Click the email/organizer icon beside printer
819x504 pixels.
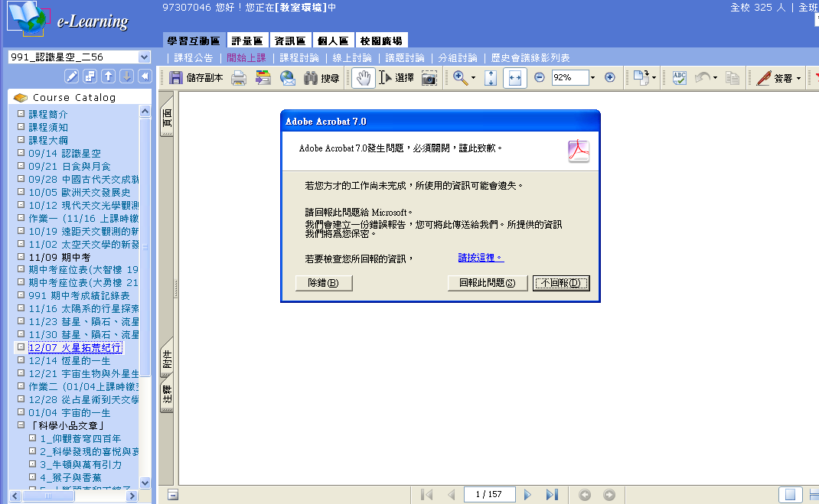tap(263, 78)
